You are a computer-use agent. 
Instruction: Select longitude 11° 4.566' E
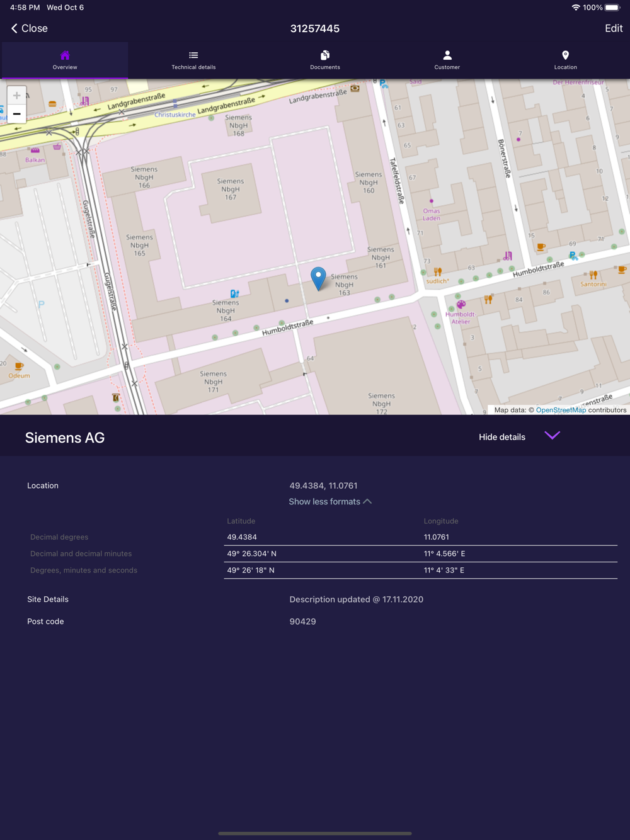point(445,553)
